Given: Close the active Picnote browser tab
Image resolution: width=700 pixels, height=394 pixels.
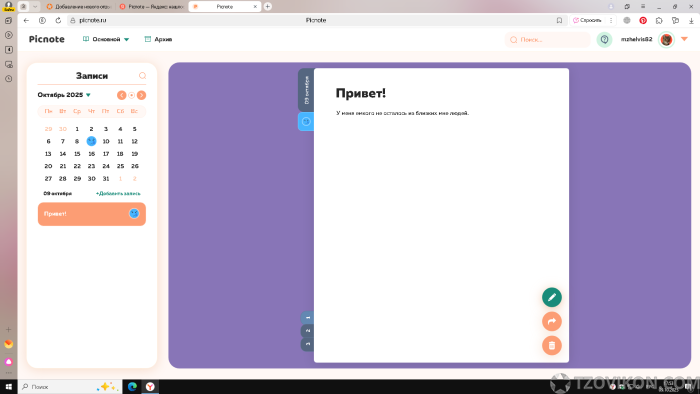Looking at the screenshot, I should (x=255, y=7).
